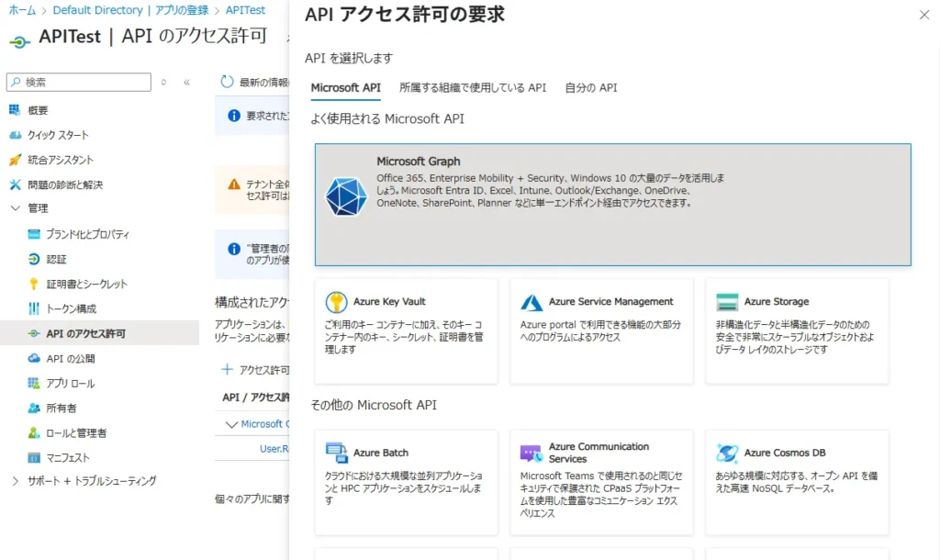
Task: Click the テナント全体 warning triangle icon
Action: [234, 185]
